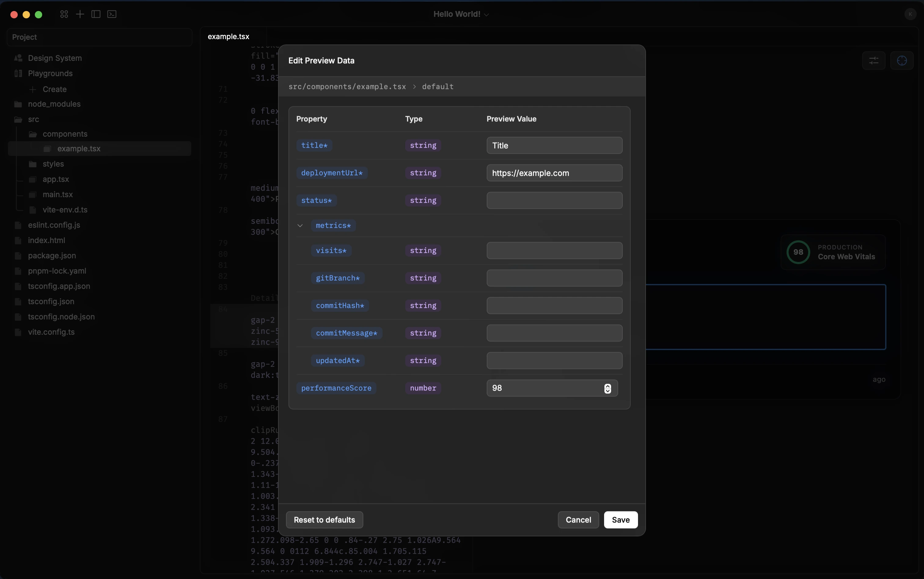
Task: Save the preview data
Action: [x=621, y=520]
